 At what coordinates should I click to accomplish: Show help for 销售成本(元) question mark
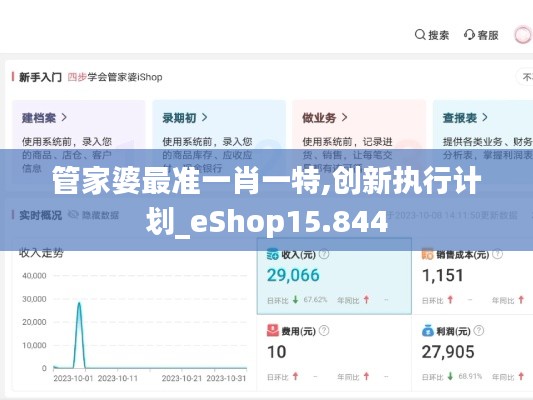click(497, 254)
